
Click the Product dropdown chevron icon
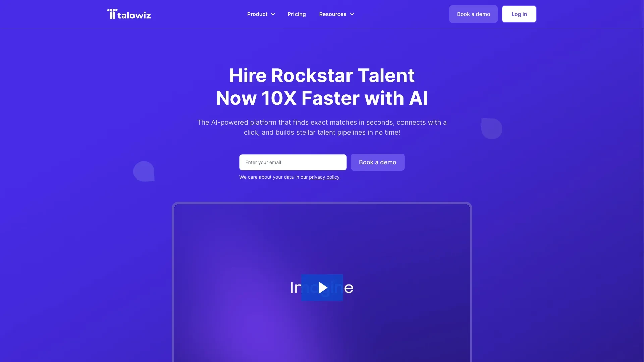point(272,14)
